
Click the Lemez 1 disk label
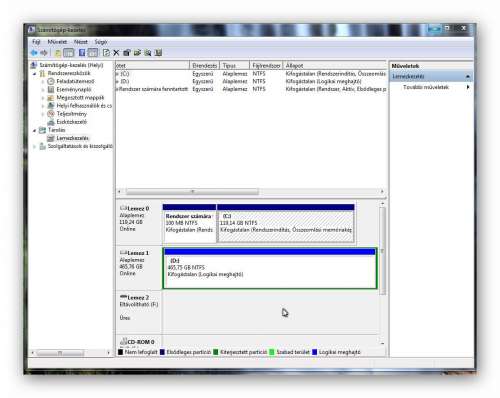pos(138,253)
